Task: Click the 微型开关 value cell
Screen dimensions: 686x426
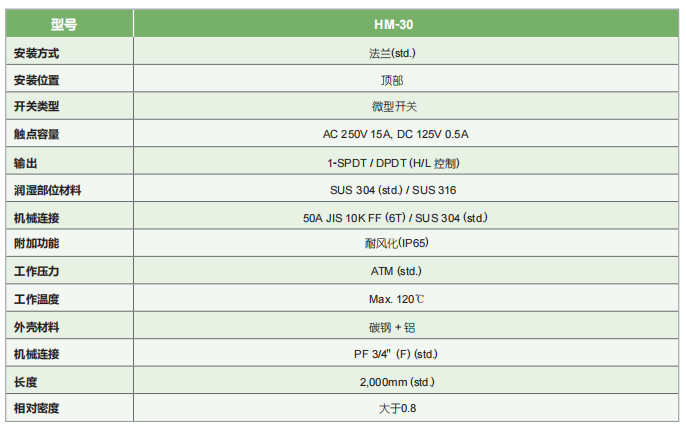Action: pyautogui.click(x=397, y=106)
